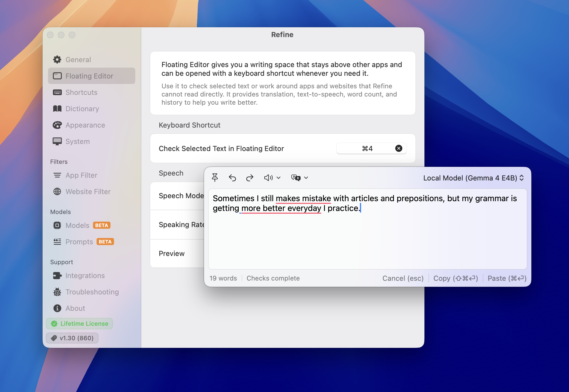Open the General settings gear icon
The image size is (569, 392).
57,60
